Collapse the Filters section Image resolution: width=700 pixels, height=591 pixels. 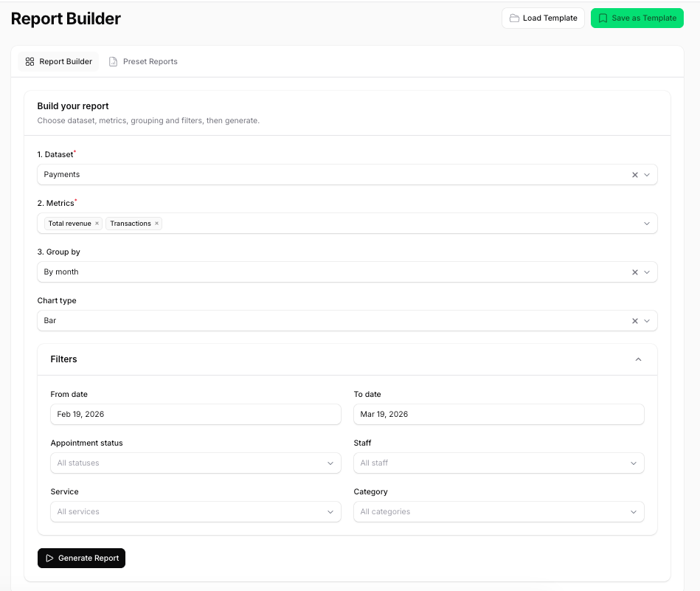click(x=638, y=359)
